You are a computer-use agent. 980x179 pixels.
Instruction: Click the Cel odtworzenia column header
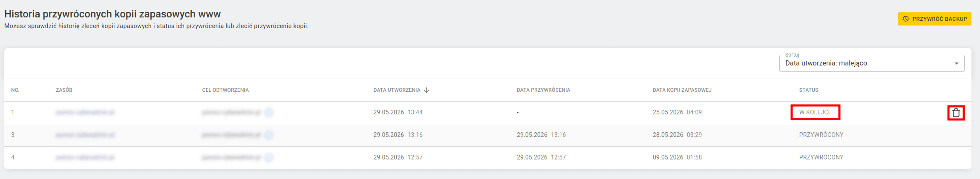coord(225,90)
